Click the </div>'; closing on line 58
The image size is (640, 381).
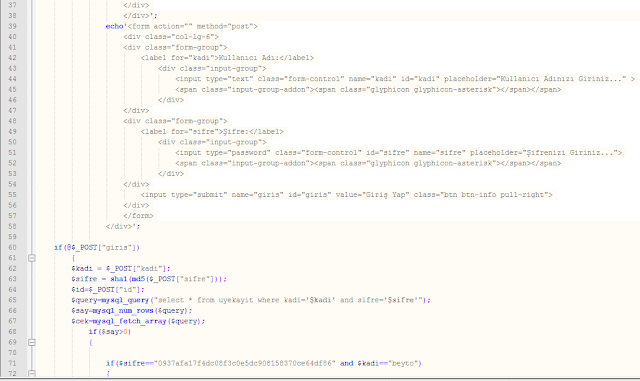click(x=123, y=227)
